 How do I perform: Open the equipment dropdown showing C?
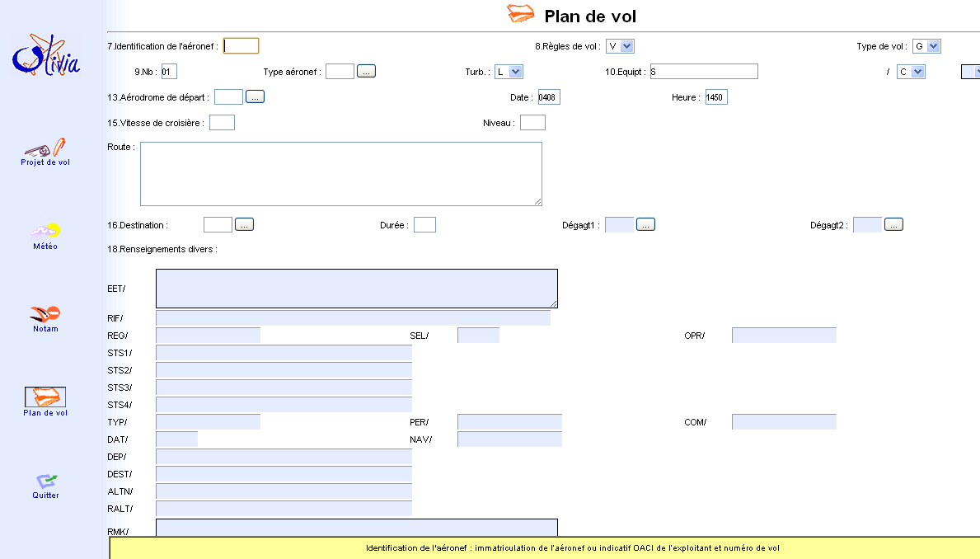coord(911,72)
